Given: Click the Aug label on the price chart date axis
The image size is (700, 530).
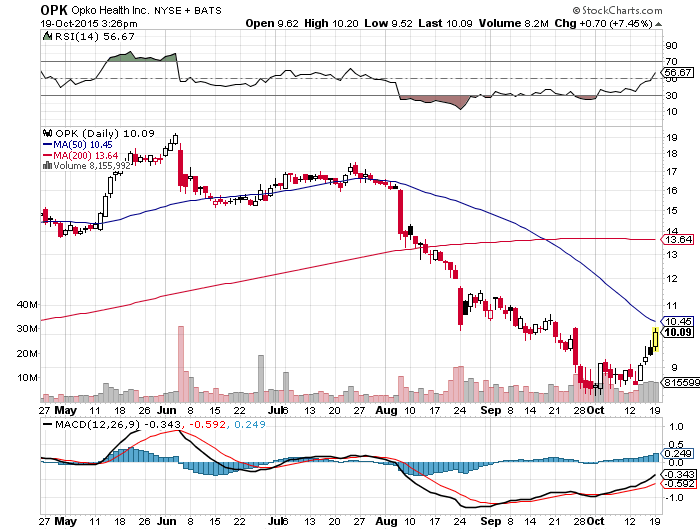Looking at the screenshot, I should [386, 410].
